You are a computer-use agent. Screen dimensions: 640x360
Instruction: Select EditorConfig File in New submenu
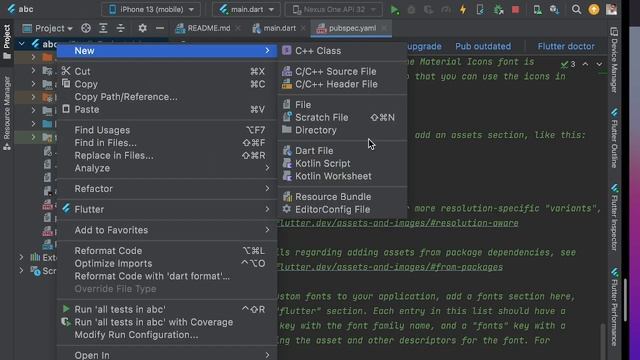click(x=342, y=209)
